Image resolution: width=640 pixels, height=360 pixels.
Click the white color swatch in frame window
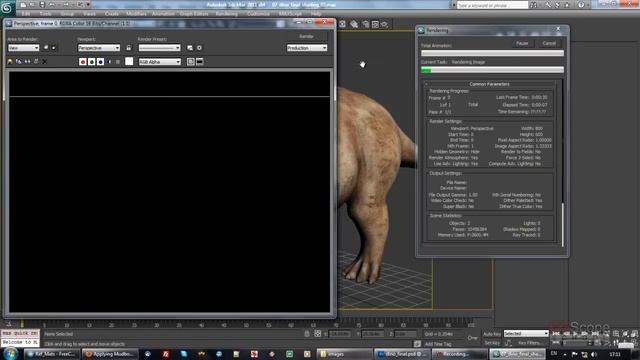click(129, 61)
